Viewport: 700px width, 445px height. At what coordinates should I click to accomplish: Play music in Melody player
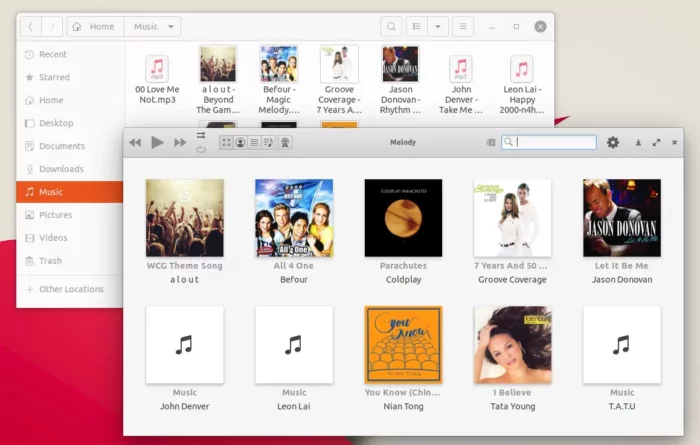[x=157, y=142]
